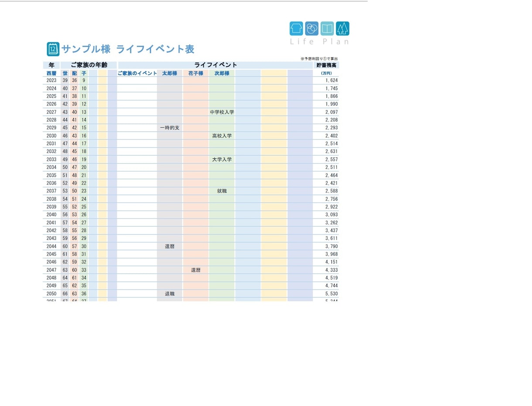Image resolution: width=532 pixels, height=406 pixels.
Task: Click the 太郎様 column header
Action: (170, 73)
